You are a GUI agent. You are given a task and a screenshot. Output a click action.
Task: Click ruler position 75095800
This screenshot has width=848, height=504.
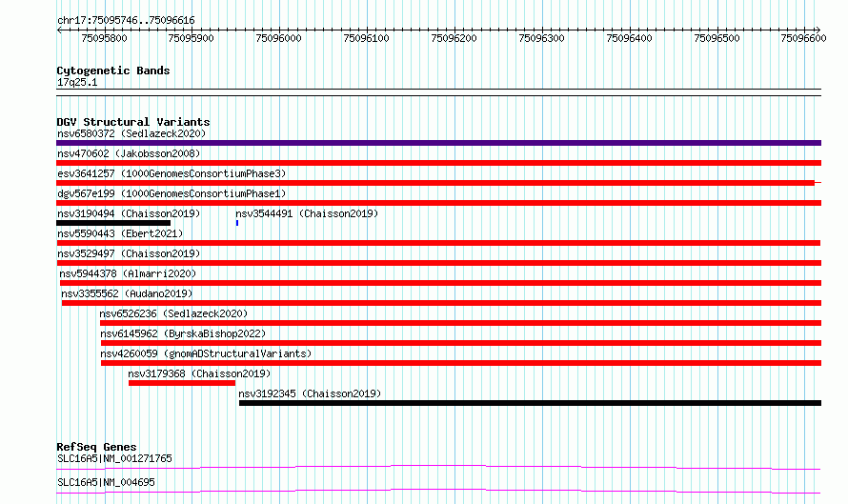pyautogui.click(x=105, y=38)
